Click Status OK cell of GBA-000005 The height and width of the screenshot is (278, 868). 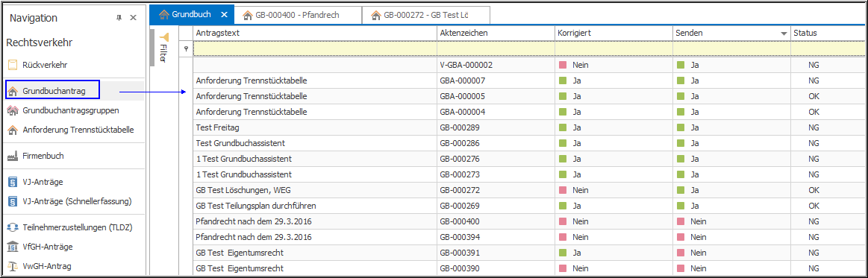tap(828, 96)
